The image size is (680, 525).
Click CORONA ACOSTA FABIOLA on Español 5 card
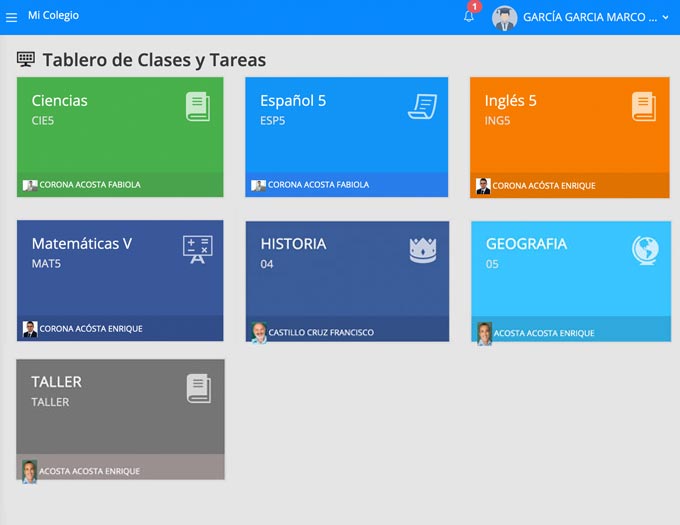click(318, 185)
